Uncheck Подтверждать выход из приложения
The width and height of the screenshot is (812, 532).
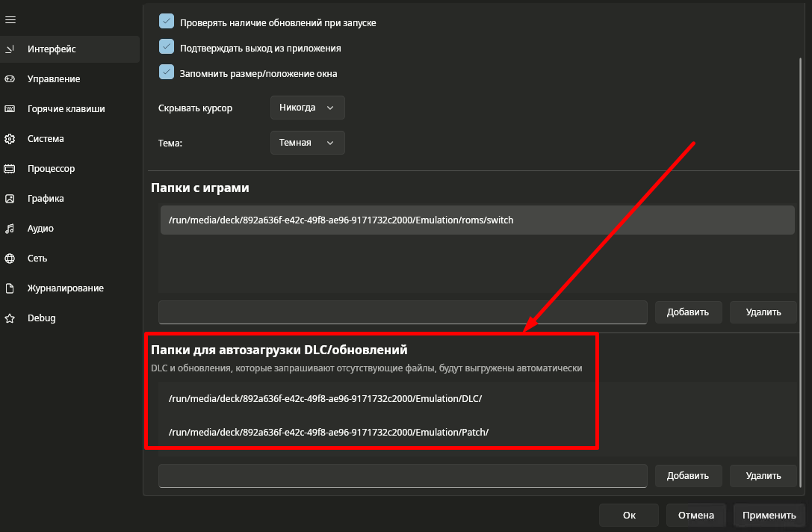tap(167, 47)
